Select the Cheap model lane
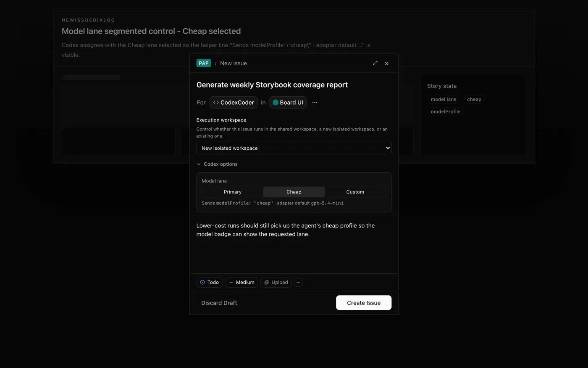The height and width of the screenshot is (368, 588). [294, 192]
